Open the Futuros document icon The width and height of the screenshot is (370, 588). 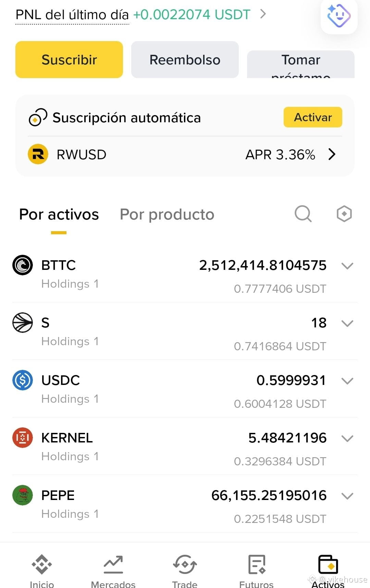257,564
